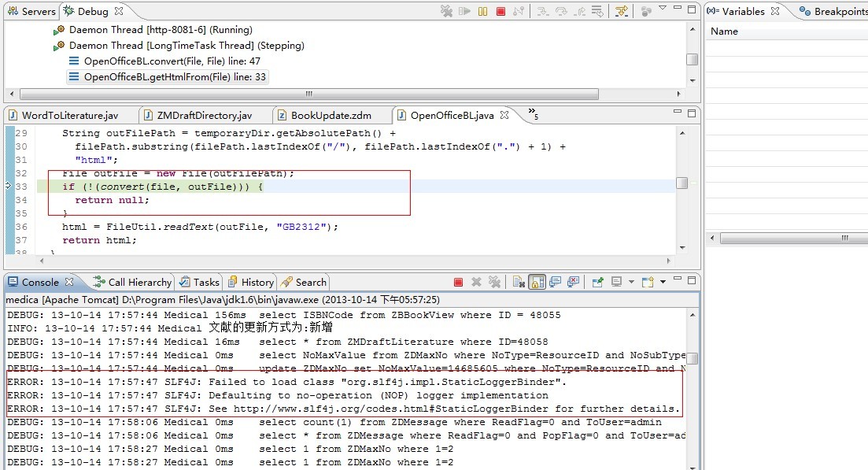Click the Remove All Terminated Launches icon in Debug
Image resolution: width=868 pixels, height=470 pixels.
pyautogui.click(x=446, y=11)
